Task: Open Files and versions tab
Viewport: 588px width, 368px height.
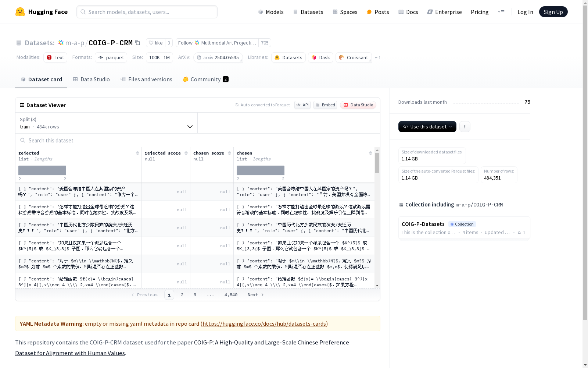Action: pyautogui.click(x=146, y=79)
